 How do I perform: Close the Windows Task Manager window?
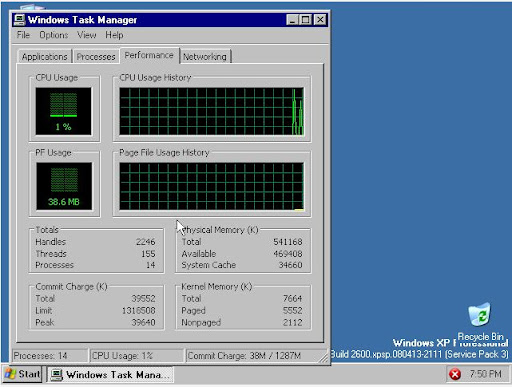(x=320, y=20)
